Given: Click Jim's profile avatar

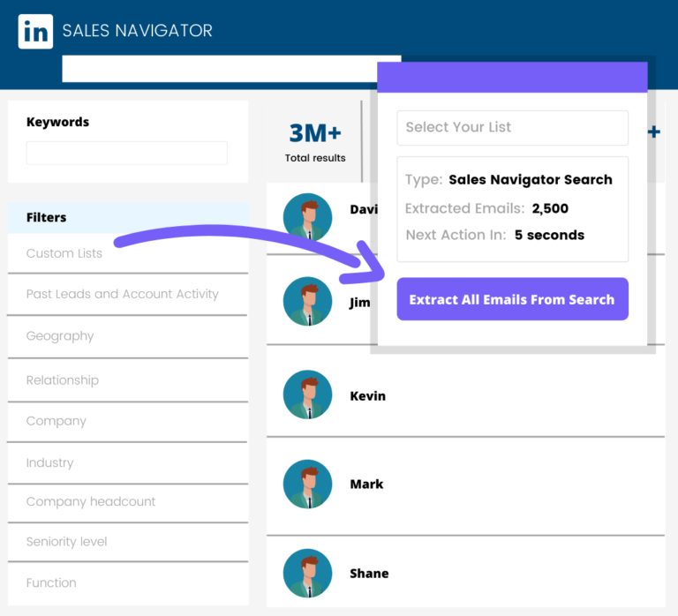Looking at the screenshot, I should coord(307,301).
